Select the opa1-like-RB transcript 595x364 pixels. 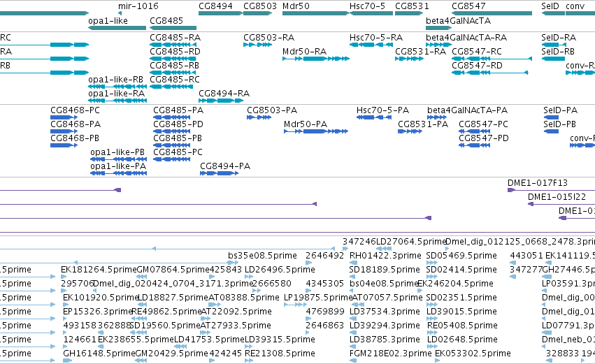pyautogui.click(x=117, y=87)
